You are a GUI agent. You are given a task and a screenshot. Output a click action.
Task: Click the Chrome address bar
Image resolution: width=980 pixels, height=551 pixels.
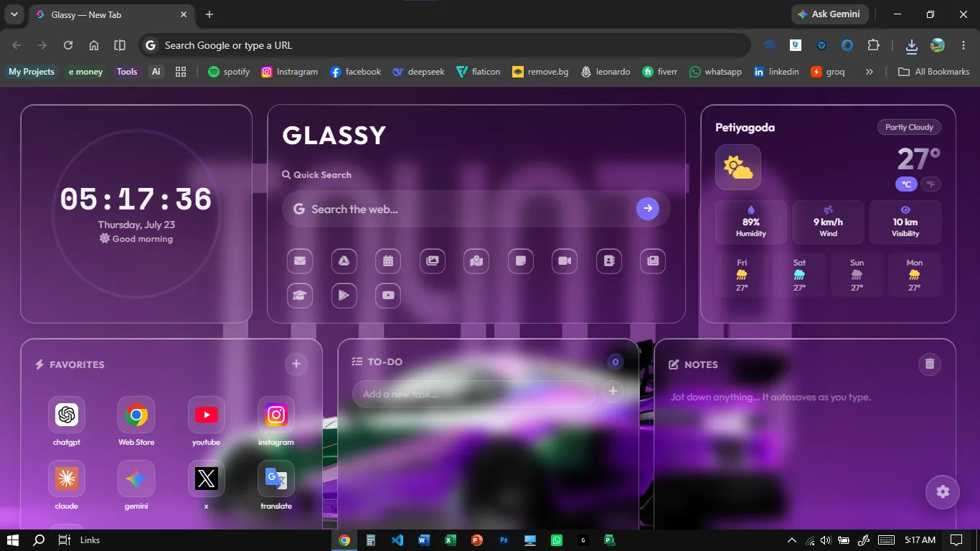pyautogui.click(x=445, y=45)
